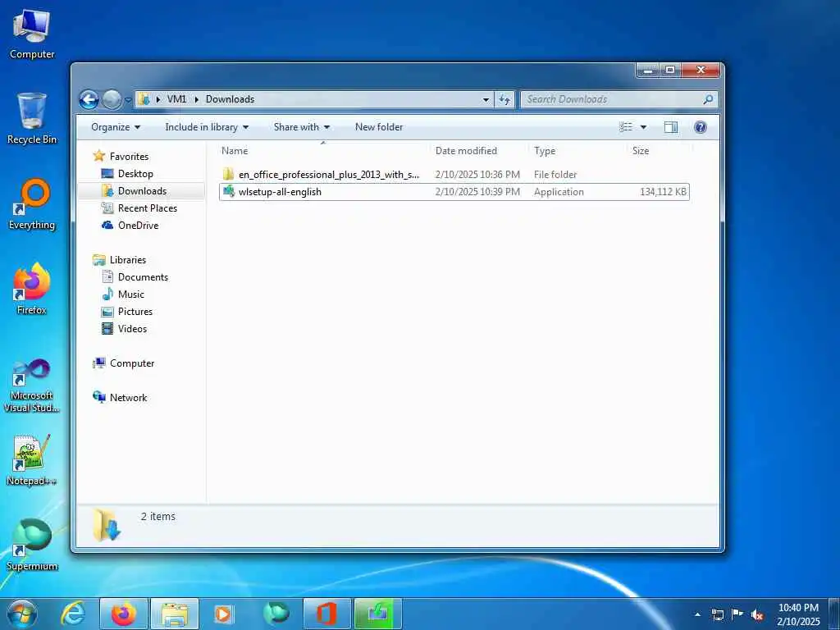Expand the arrow after VM1 breadcrumb
Viewport: 840px width, 630px height.
pos(197,99)
